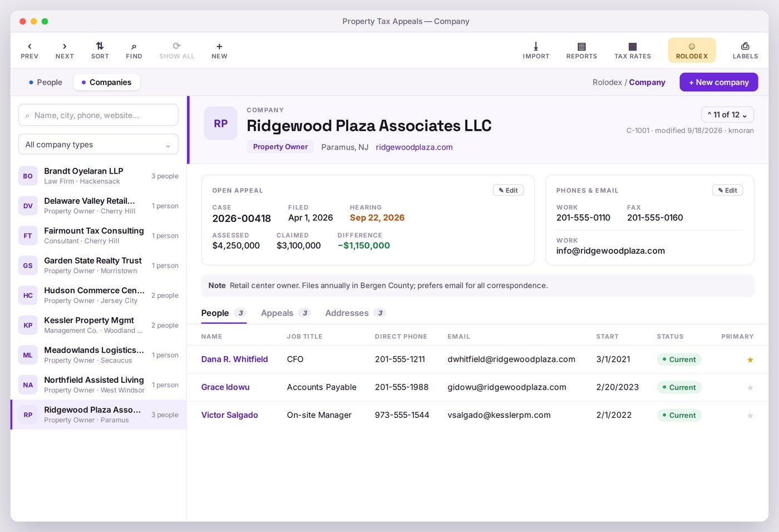Mark Dana R. Whitfield's primary star
Image resolution: width=779 pixels, height=532 pixels.
pyautogui.click(x=750, y=359)
